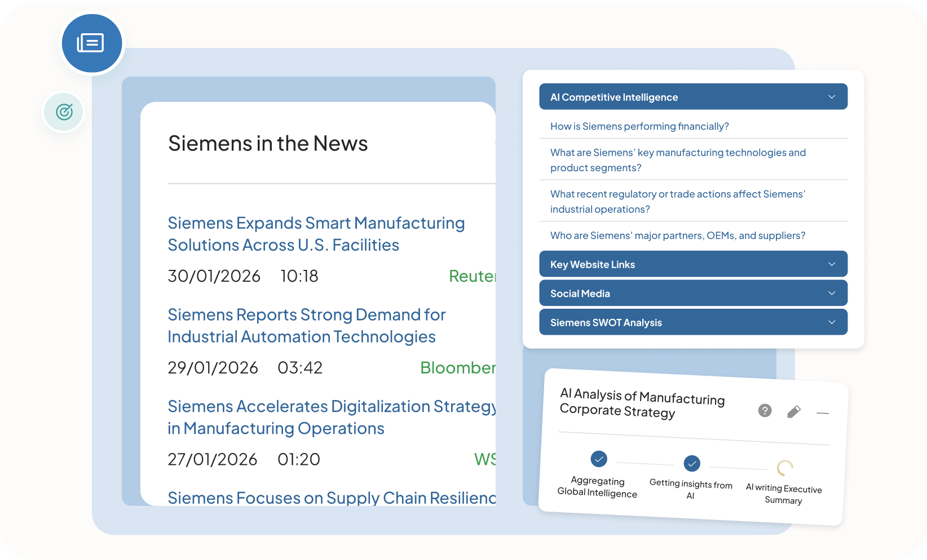The image size is (927, 560).
Task: Expand the Siemens SWOT Analysis chevron
Action: (x=832, y=322)
